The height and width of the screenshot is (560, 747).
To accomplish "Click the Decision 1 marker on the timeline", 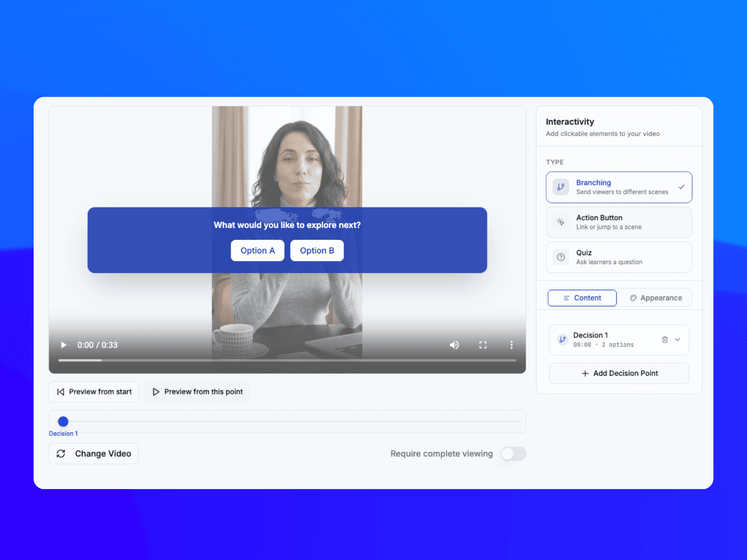I will (63, 421).
